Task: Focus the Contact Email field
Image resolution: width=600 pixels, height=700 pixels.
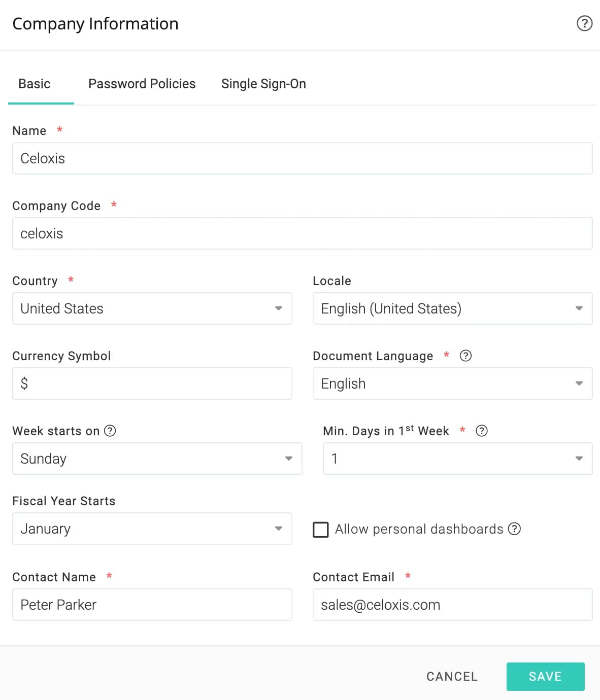Action: pyautogui.click(x=452, y=605)
